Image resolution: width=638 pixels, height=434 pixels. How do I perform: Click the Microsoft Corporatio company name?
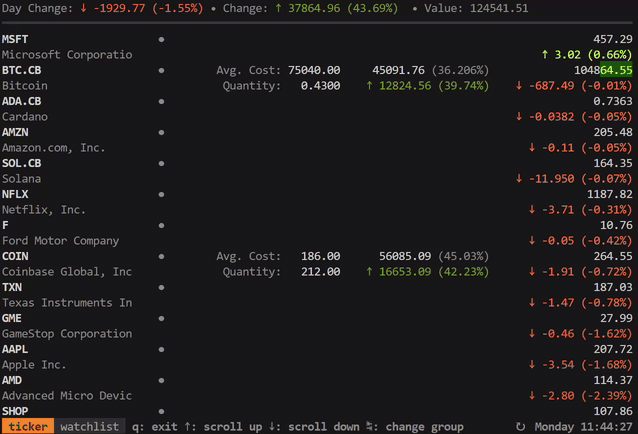pyautogui.click(x=67, y=55)
